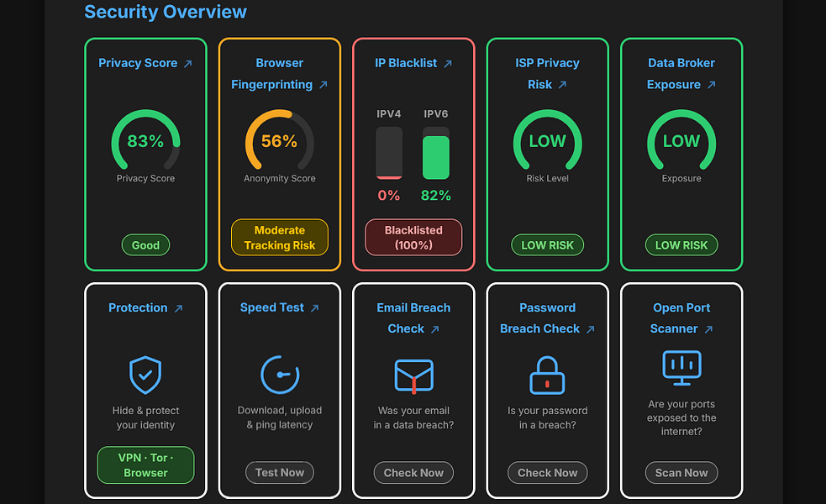This screenshot has height=504, width=826.
Task: Select the VPN · Tor · Browser button
Action: pyautogui.click(x=145, y=465)
